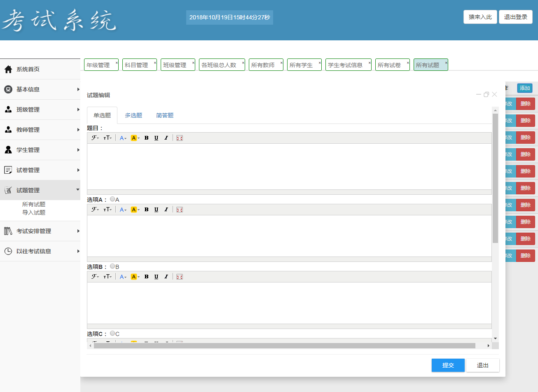Click fullscreen icon in 选项B editor toolbar
The height and width of the screenshot is (392, 538).
[x=180, y=277]
